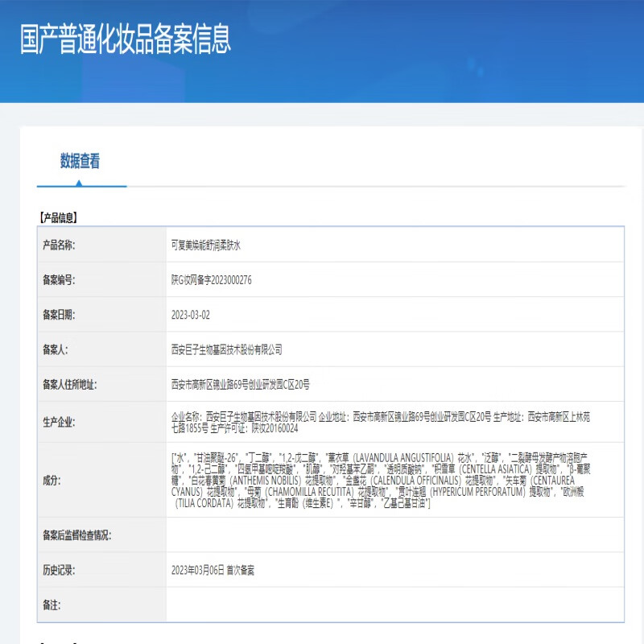Image resolution: width=644 pixels, height=644 pixels.
Task: Click the 国产普通化妆品备案信息 page title
Action: 125,39
